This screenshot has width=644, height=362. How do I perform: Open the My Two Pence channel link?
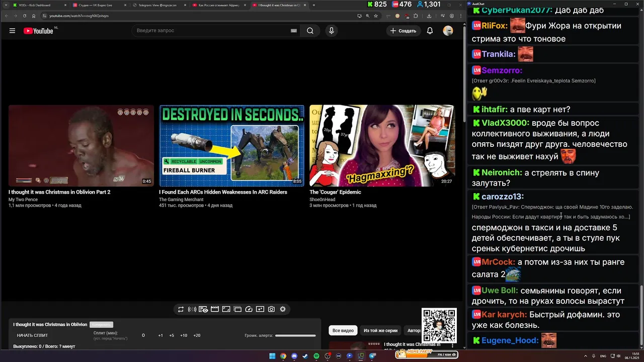pos(23,200)
